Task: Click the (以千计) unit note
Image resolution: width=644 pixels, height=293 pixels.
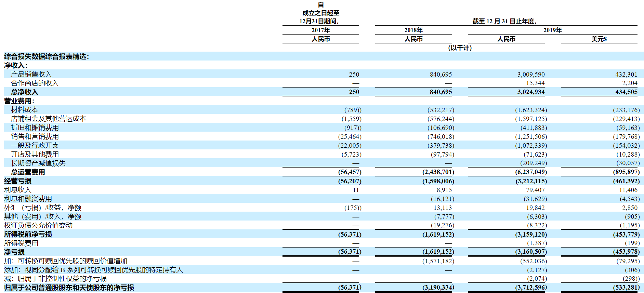Action: 460,48
